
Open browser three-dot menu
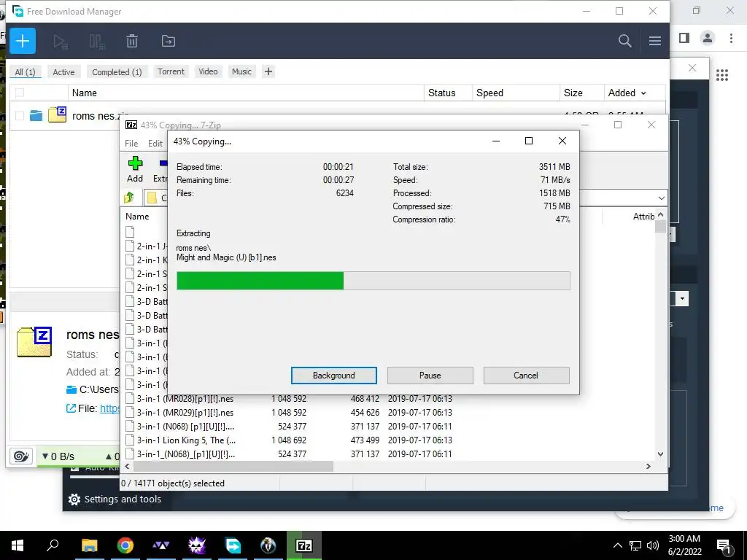point(731,38)
